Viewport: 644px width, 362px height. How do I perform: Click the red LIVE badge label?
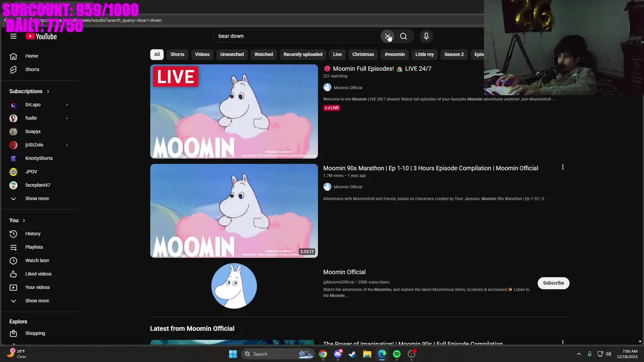(332, 108)
